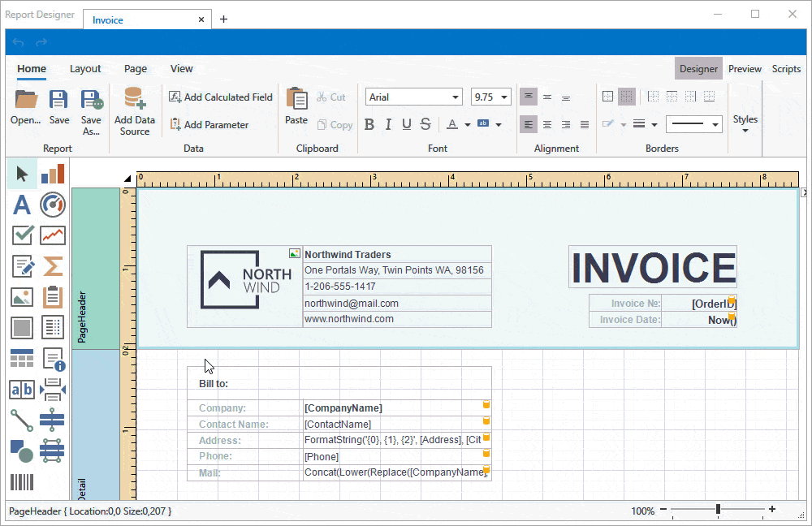Select the Check Box control tool
This screenshot has height=526, width=812.
tap(22, 235)
